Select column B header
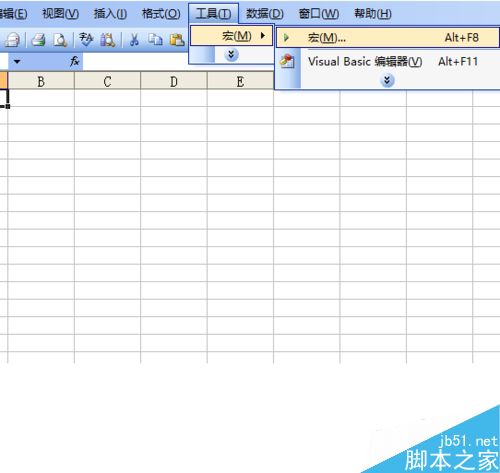The image size is (500, 473). coord(41,81)
